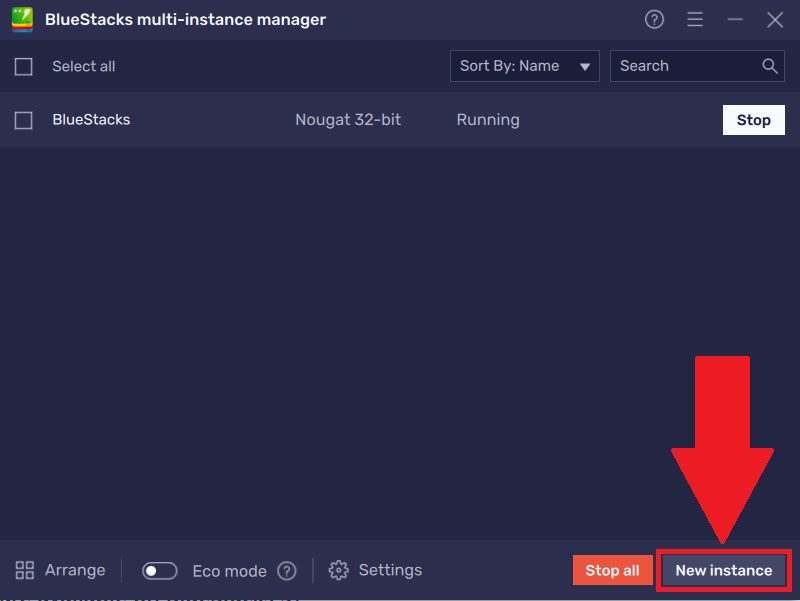Click the magnifier search icon
The height and width of the screenshot is (601, 800).
770,66
